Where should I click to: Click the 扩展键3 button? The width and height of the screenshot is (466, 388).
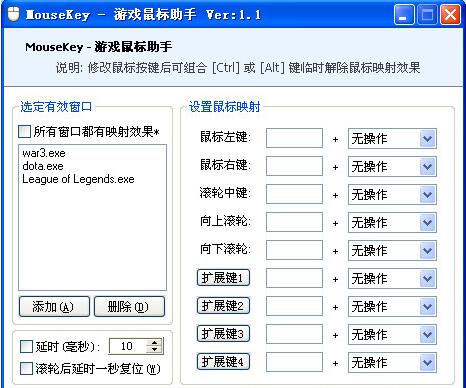pyautogui.click(x=223, y=334)
